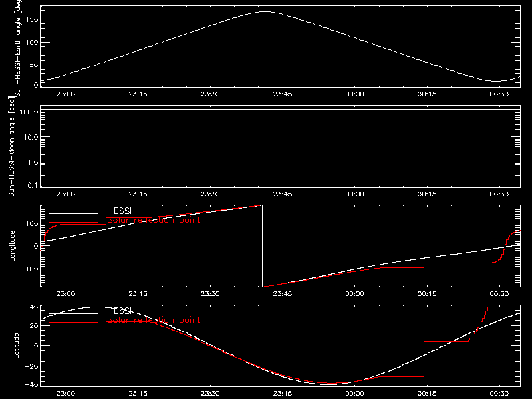The width and height of the screenshot is (532, 399).
Task: Select the 50 tick on Earth angle plot
Action: point(34,65)
